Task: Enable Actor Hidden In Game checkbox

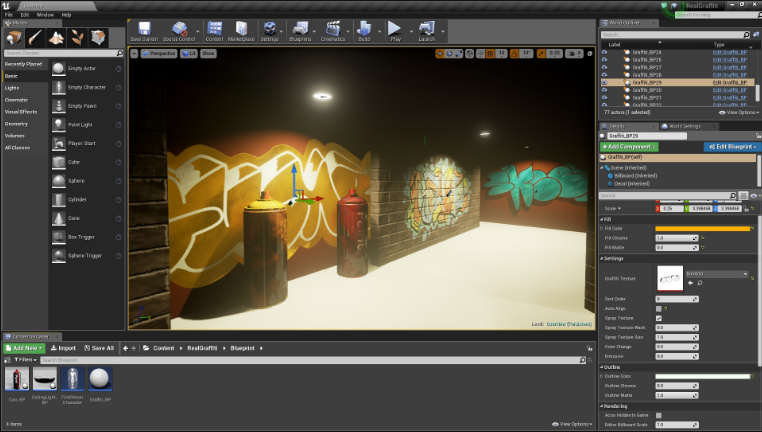Action: click(x=659, y=415)
